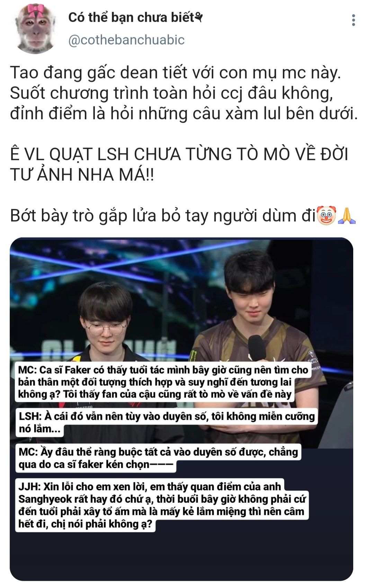Click the LSH caption about "duyên số"
This screenshot has width=374, height=588.
pyautogui.click(x=166, y=422)
